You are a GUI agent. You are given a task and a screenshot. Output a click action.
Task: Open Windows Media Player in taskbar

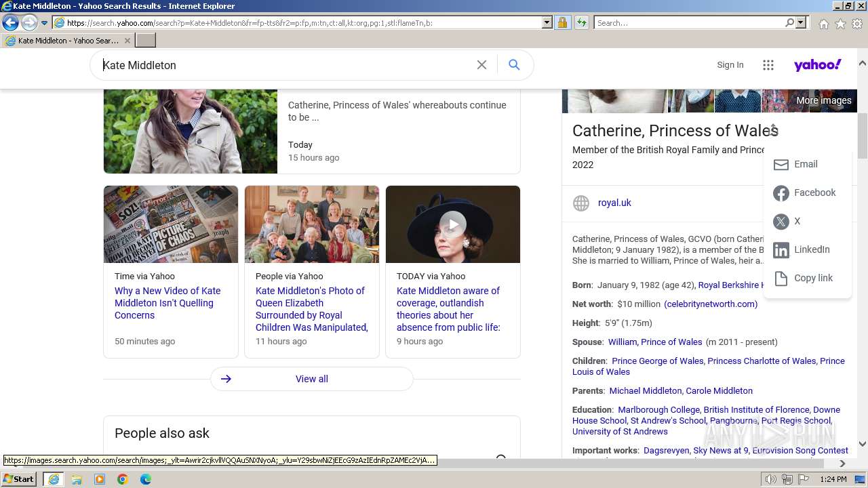click(100, 479)
